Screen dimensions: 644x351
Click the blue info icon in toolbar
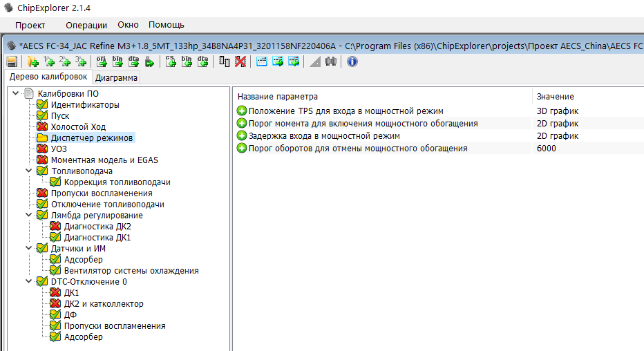click(352, 61)
